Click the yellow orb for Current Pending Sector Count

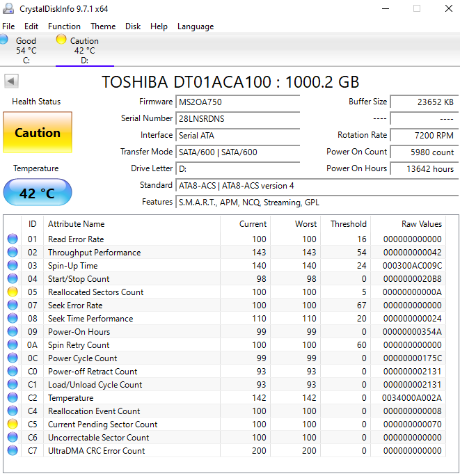coord(13,424)
